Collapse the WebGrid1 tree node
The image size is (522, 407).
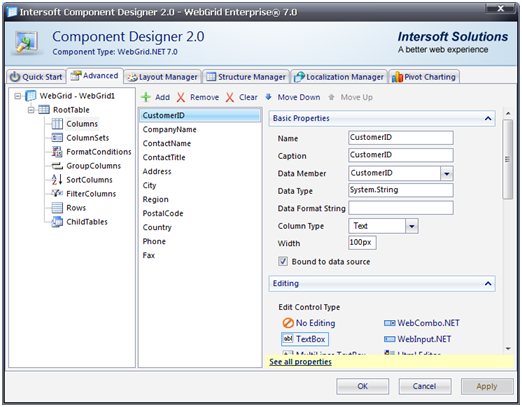pos(17,96)
